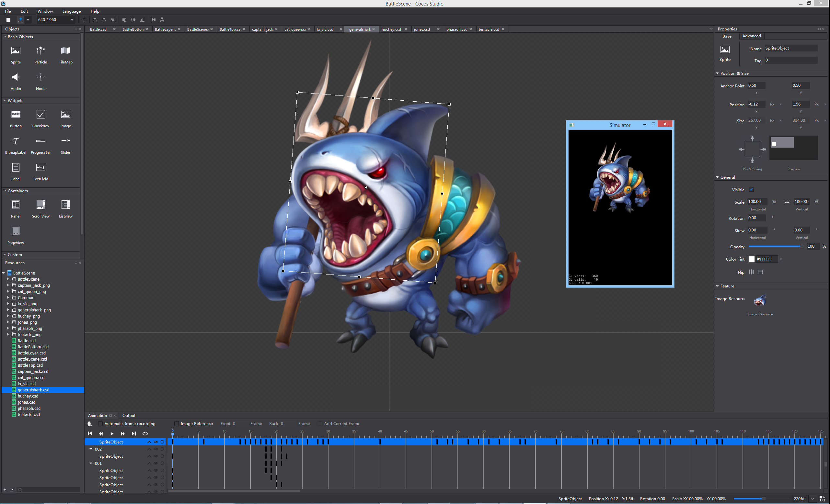Click the BitmapLabel widget icon
This screenshot has height=504, width=830.
(x=16, y=141)
